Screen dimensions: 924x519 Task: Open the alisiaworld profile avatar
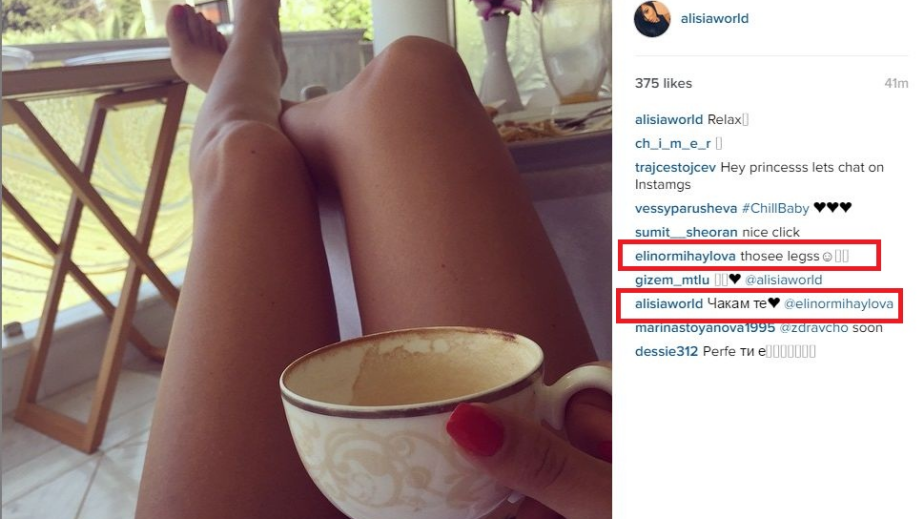[652, 19]
